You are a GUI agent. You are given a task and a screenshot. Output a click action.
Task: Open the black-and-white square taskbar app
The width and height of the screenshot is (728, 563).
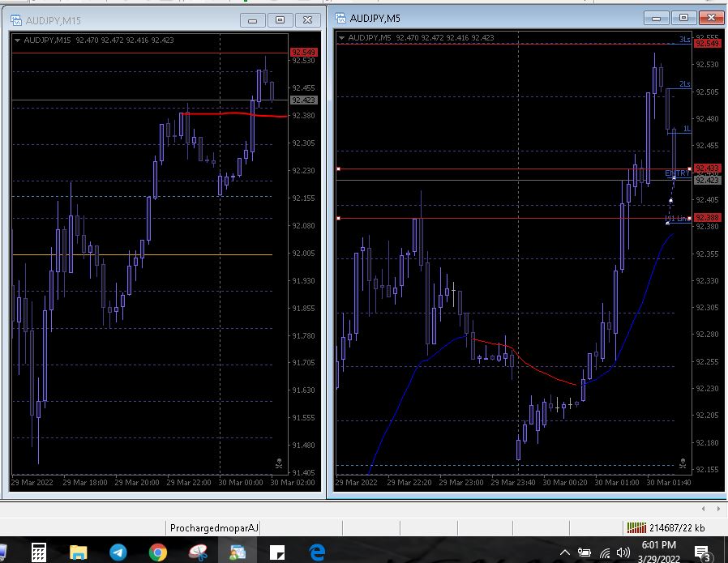click(x=277, y=552)
